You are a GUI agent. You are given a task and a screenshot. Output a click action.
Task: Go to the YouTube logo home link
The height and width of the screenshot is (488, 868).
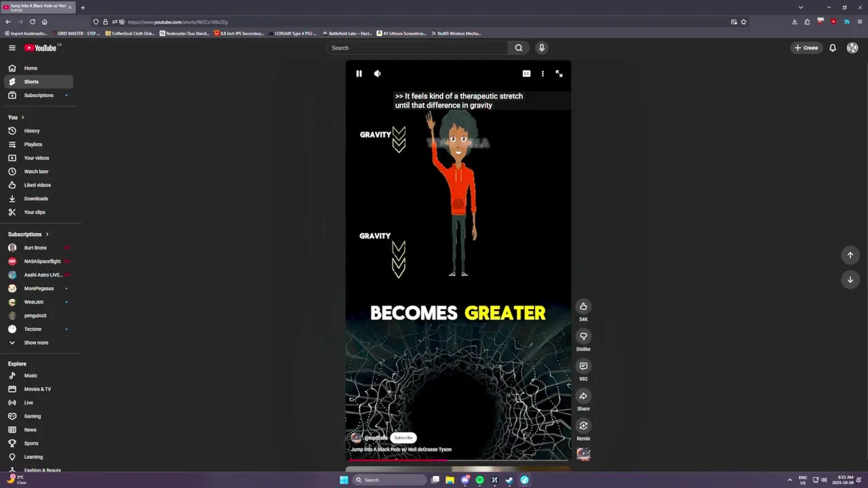(x=42, y=47)
